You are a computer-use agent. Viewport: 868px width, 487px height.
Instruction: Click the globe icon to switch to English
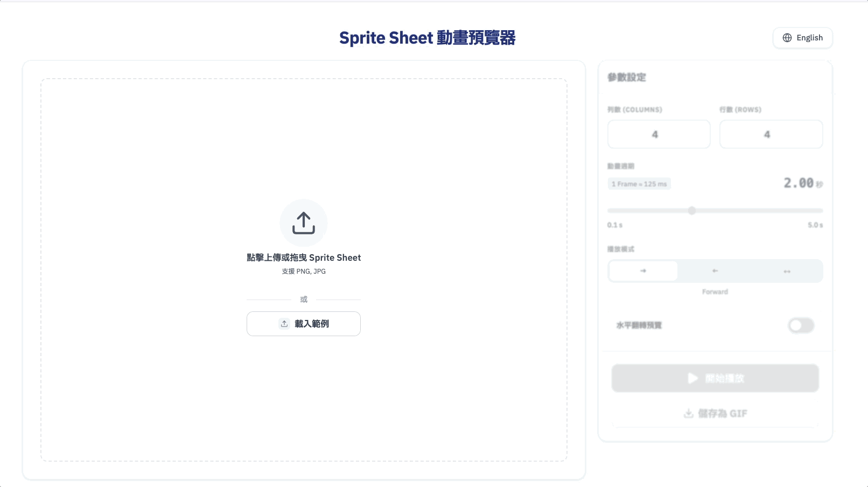click(x=787, y=38)
